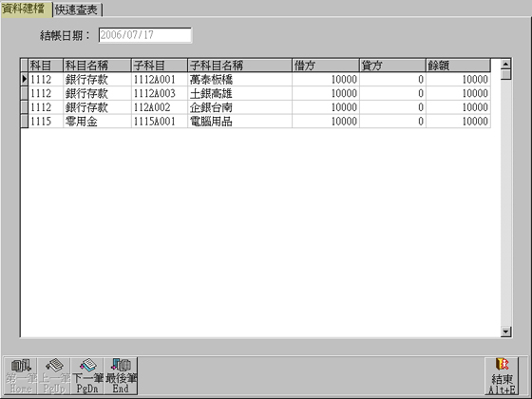Click the 土銀高雄 cell
The height and width of the screenshot is (399, 532).
coord(239,93)
